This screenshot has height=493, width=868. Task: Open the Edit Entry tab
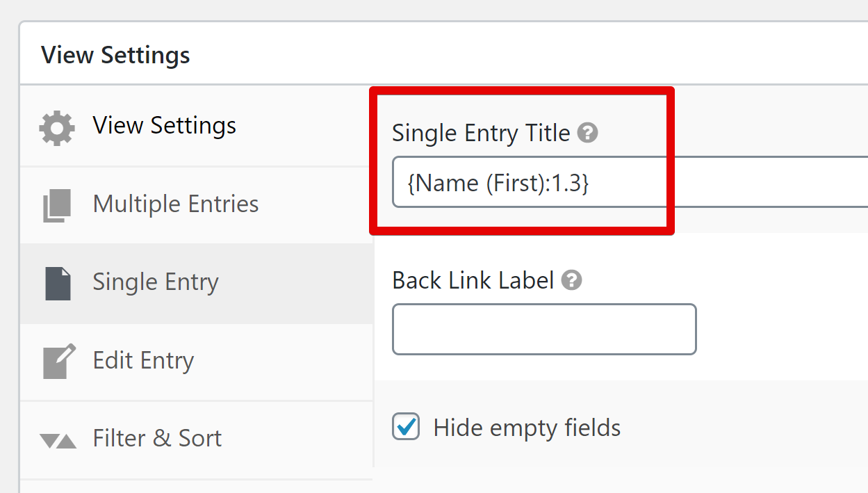pos(142,359)
